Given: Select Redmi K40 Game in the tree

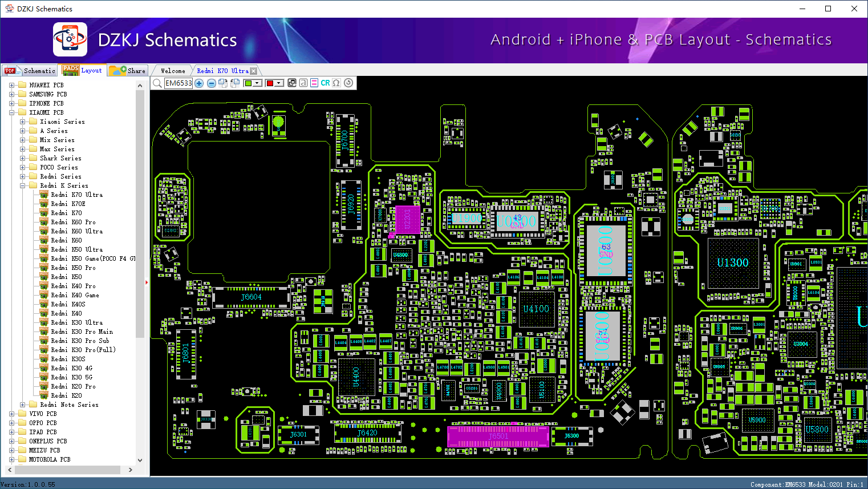Looking at the screenshot, I should pos(75,295).
